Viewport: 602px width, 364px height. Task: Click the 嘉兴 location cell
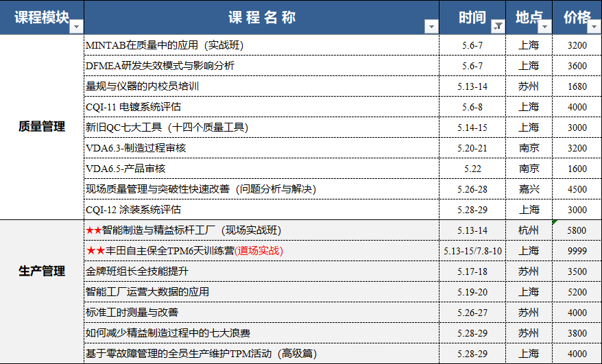coord(529,189)
